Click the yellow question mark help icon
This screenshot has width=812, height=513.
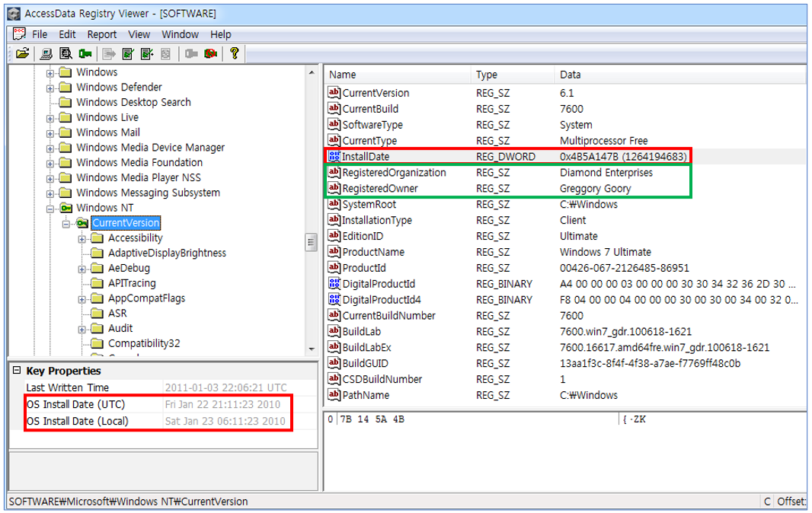(235, 53)
